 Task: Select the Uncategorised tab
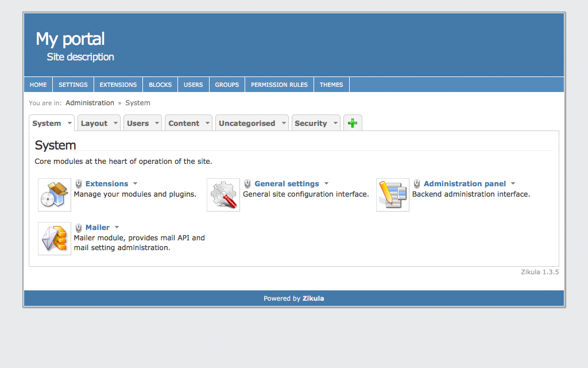pos(247,123)
